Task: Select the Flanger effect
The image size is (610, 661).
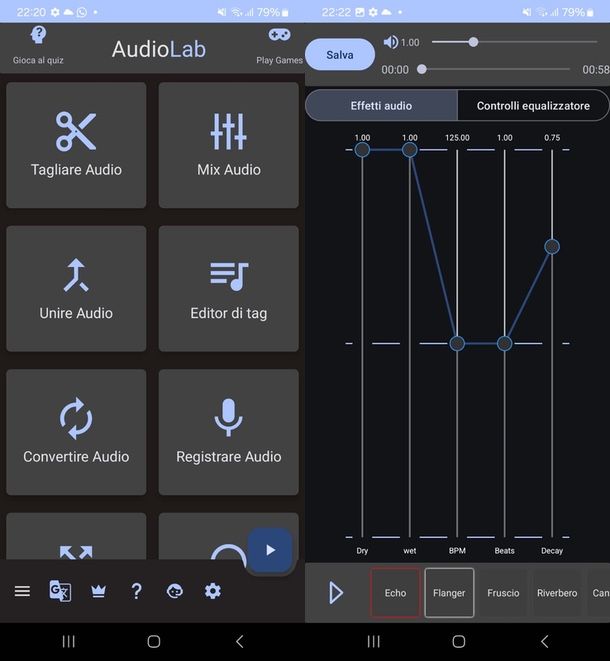Action: 449,593
